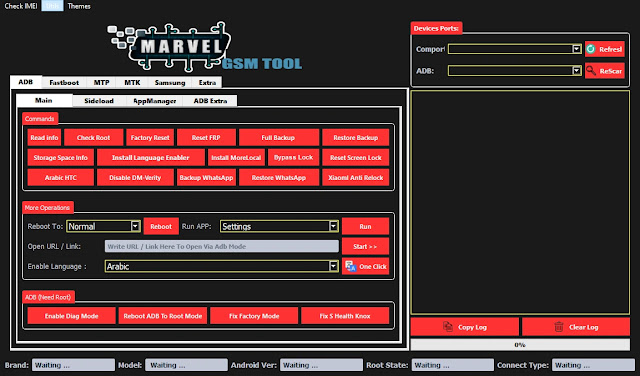This screenshot has width=640, height=376.
Task: Click Install Language Enabler
Action: [151, 158]
